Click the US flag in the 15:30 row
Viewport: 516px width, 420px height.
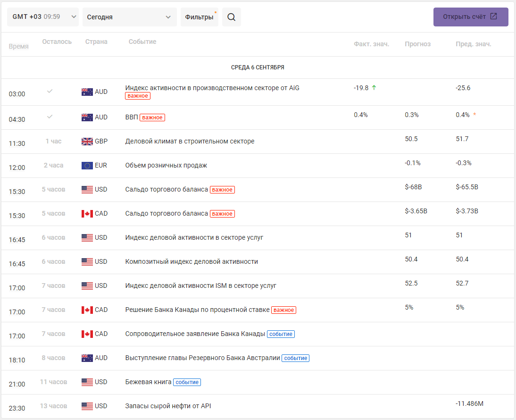[87, 189]
